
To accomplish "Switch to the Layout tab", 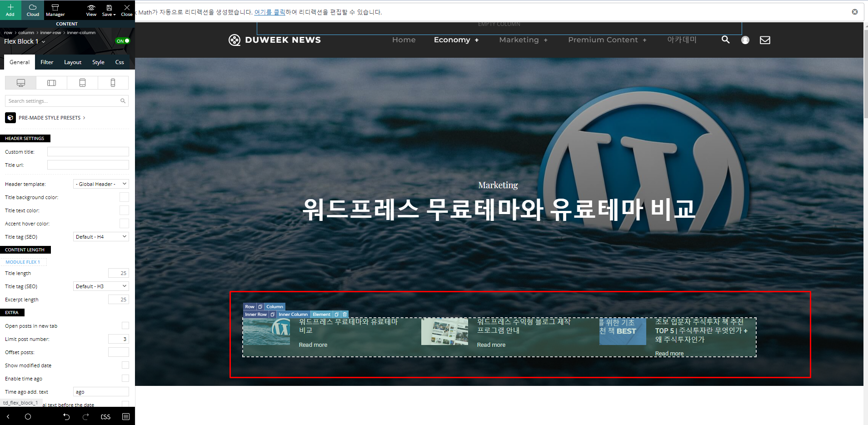I will tap(73, 62).
